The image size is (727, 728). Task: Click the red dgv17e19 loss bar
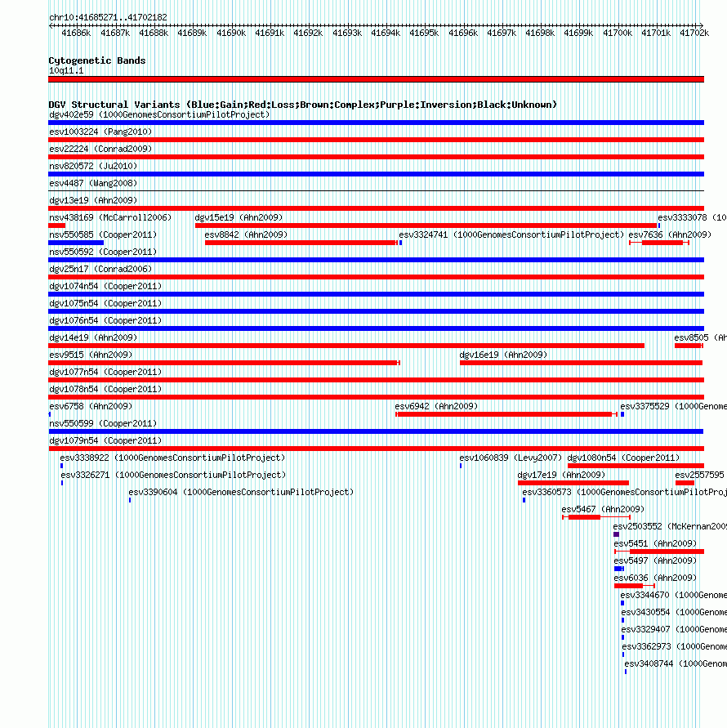click(x=573, y=484)
